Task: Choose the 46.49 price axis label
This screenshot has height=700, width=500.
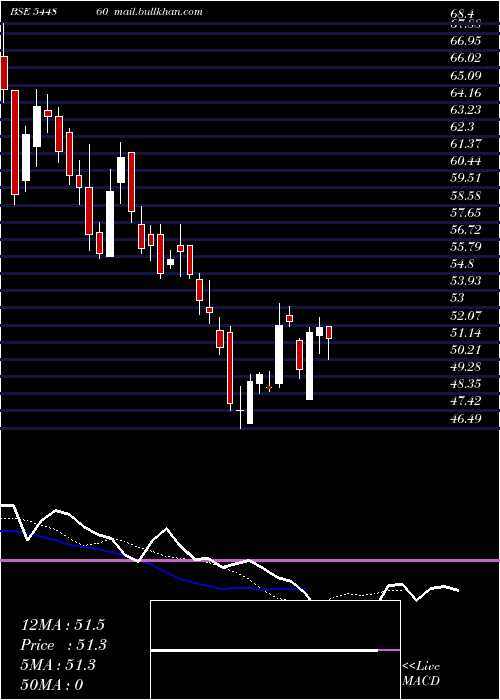Action: point(466,418)
